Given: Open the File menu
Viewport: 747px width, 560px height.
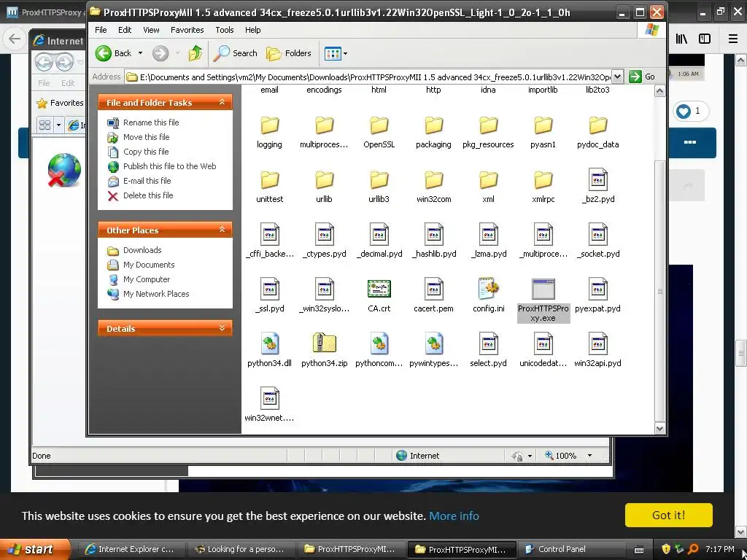Looking at the screenshot, I should tap(101, 30).
